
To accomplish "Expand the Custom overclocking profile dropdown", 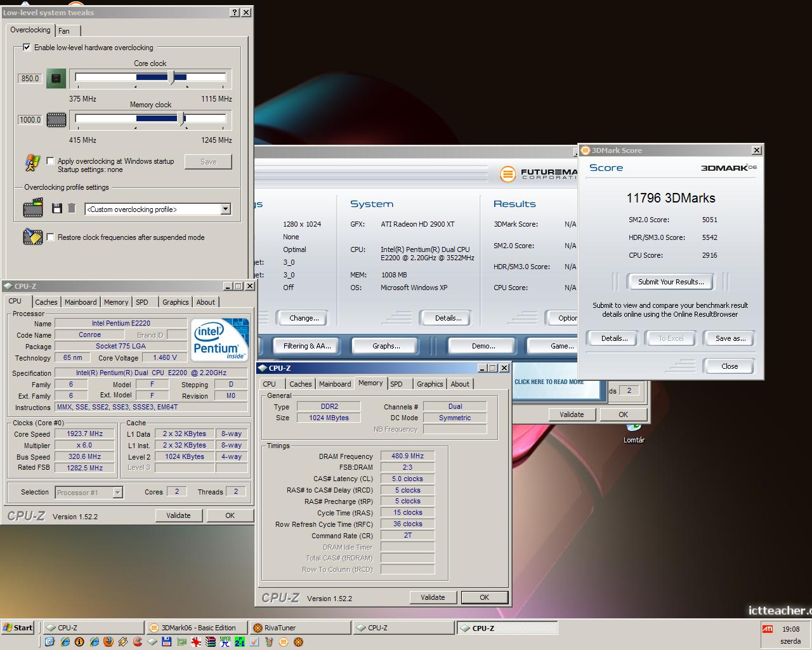I will [225, 209].
